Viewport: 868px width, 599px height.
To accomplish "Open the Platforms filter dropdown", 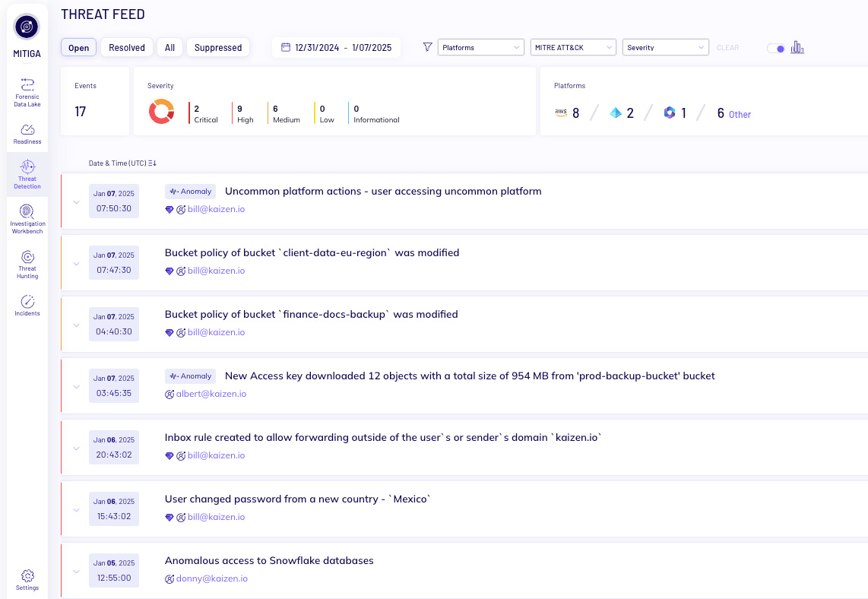I will [481, 47].
